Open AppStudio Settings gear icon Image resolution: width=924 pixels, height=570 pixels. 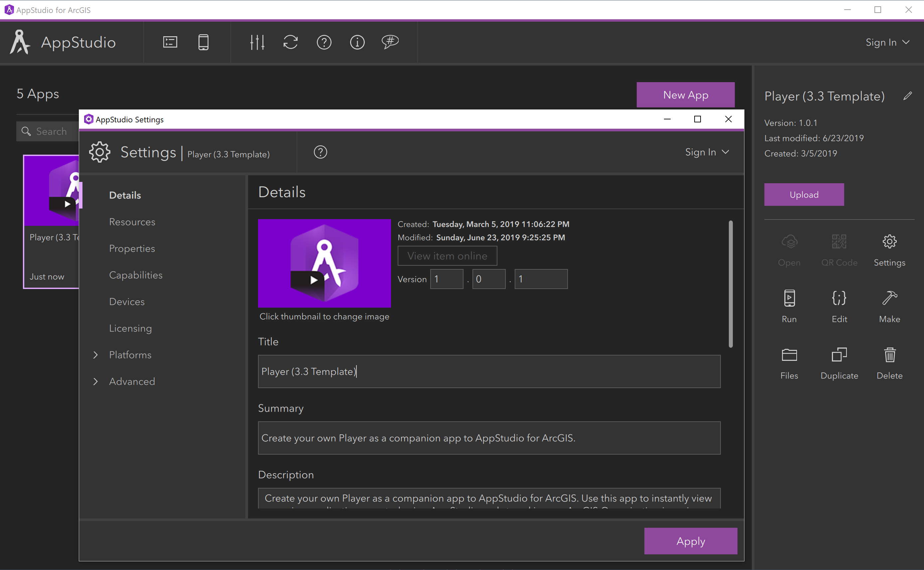pos(101,153)
